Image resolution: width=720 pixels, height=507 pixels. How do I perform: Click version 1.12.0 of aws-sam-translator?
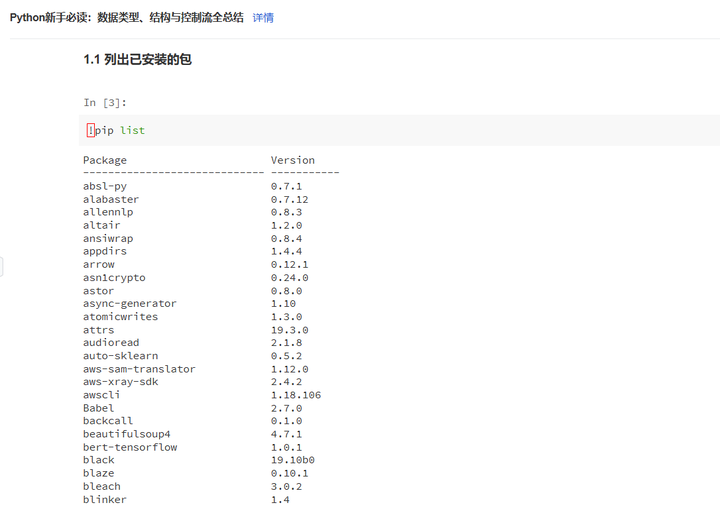click(x=289, y=369)
